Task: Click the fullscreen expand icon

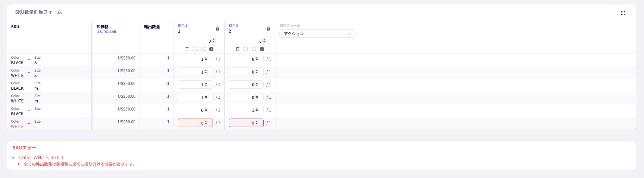Action: pyautogui.click(x=623, y=13)
